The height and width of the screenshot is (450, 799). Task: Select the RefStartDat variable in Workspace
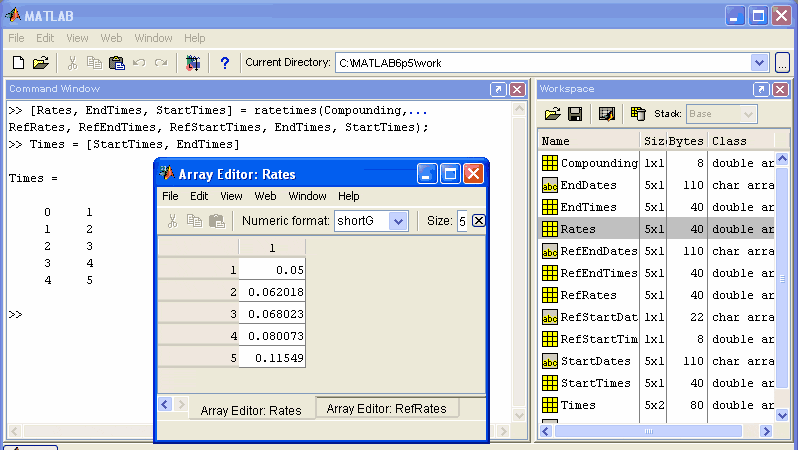(x=599, y=317)
